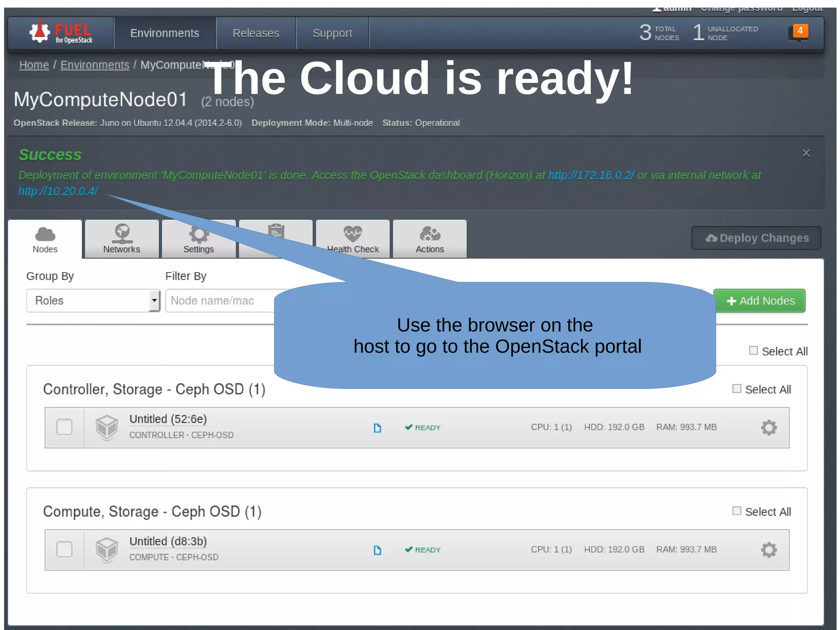Click CONTROLLER · CEPH-OSD roles text

[182, 435]
